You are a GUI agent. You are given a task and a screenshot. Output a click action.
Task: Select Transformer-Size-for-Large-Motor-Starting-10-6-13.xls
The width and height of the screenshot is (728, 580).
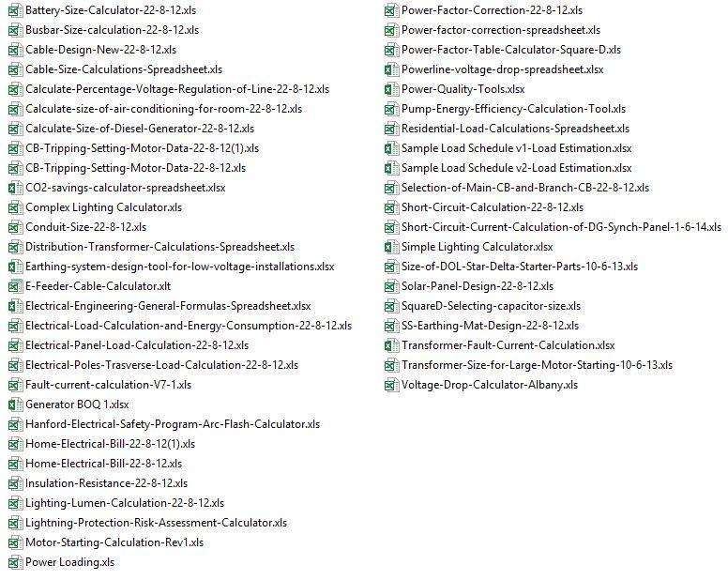(538, 365)
